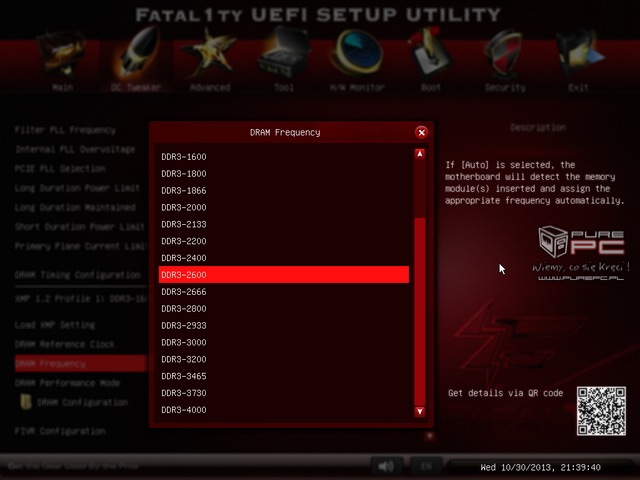Viewport: 640px width, 480px height.
Task: Switch language with the EN button
Action: click(x=425, y=466)
